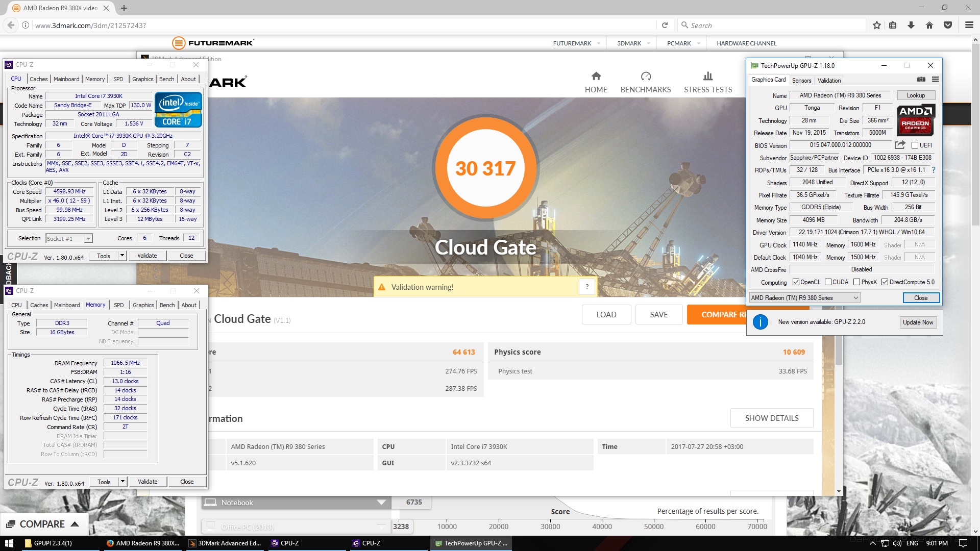Open new browser tab plus

click(x=124, y=8)
